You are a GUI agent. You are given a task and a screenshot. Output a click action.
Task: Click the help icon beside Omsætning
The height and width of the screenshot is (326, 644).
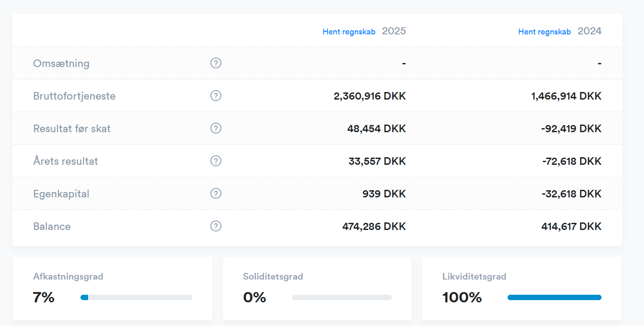point(216,63)
